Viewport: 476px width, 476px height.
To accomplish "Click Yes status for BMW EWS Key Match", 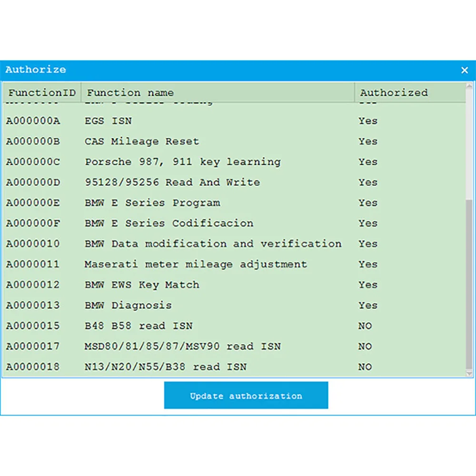I will [x=368, y=285].
